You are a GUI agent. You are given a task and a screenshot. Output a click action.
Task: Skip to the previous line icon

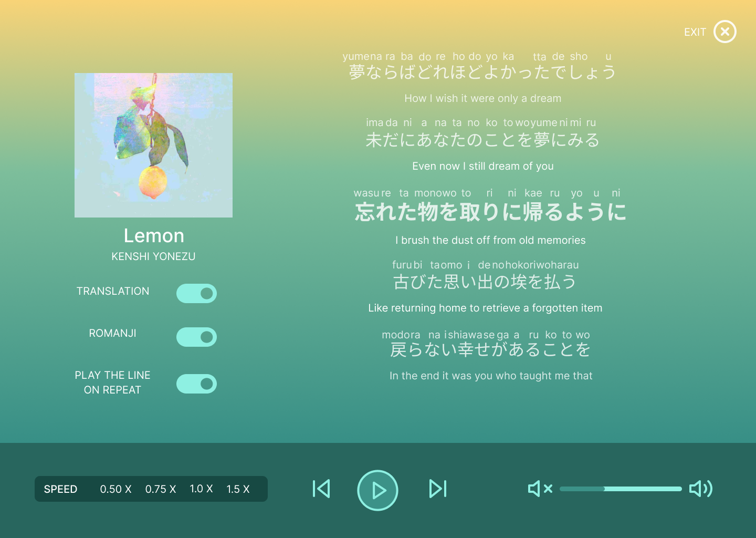321,489
